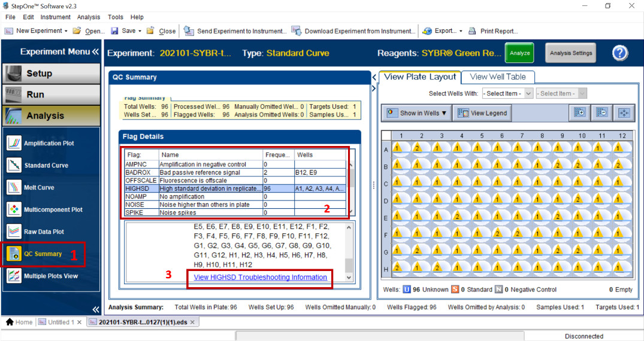Switch to View Well Table tab
Viewport: 644px width, 341px height.
497,77
